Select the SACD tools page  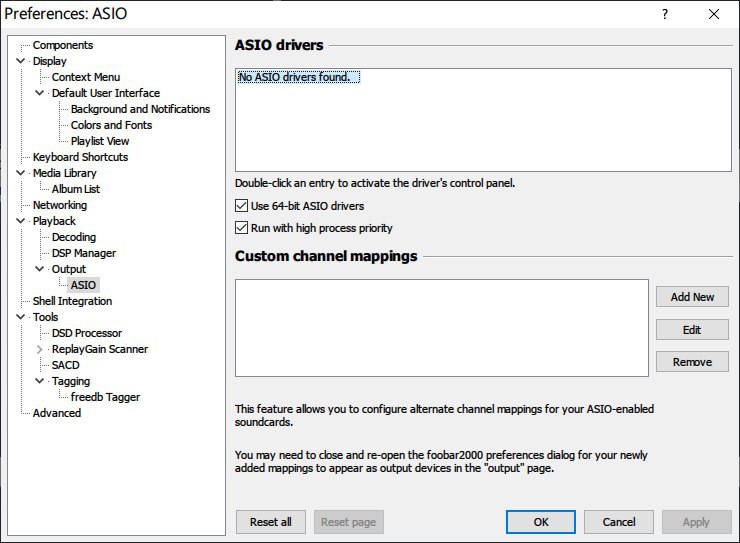click(x=65, y=365)
